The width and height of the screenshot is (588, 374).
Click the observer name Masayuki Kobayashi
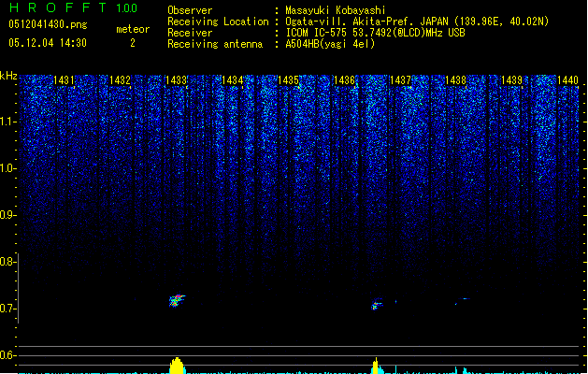click(336, 10)
